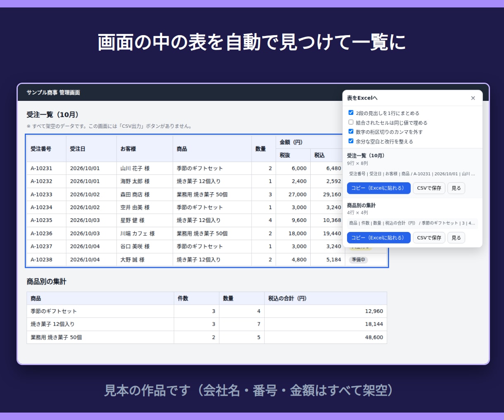
Task: Click the 受注日 column header
Action: click(x=91, y=149)
